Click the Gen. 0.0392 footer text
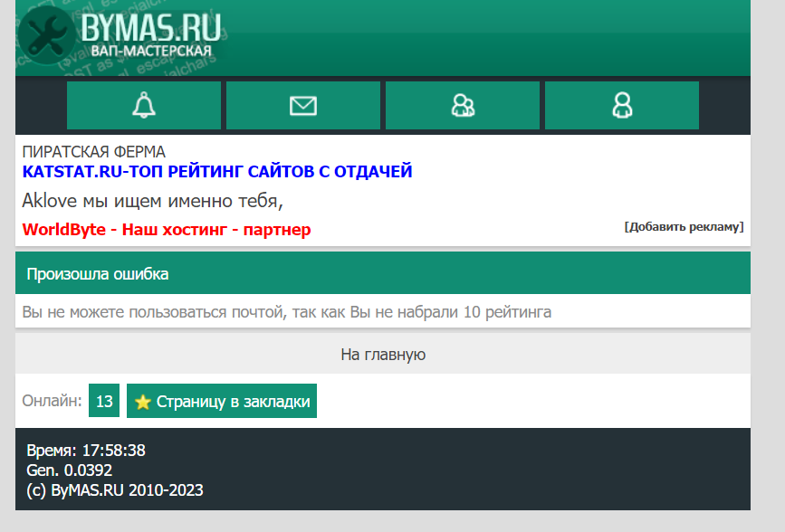Image resolution: width=785 pixels, height=532 pixels. (x=70, y=470)
